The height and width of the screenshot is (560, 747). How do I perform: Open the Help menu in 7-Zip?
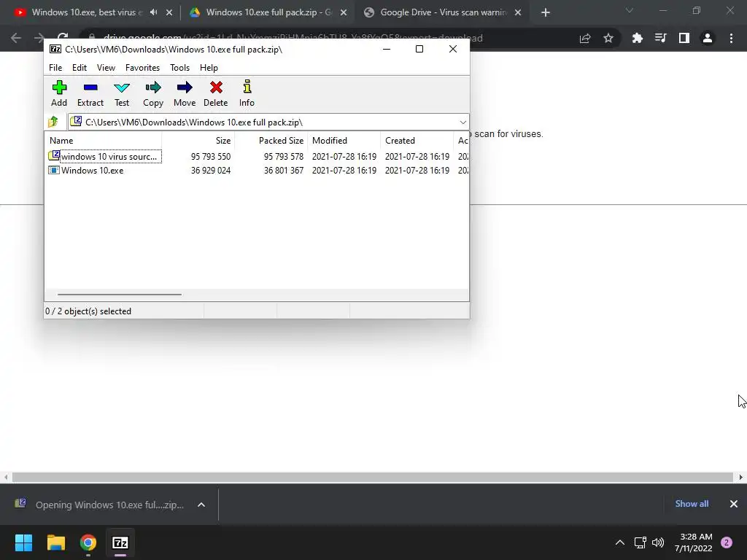tap(209, 68)
